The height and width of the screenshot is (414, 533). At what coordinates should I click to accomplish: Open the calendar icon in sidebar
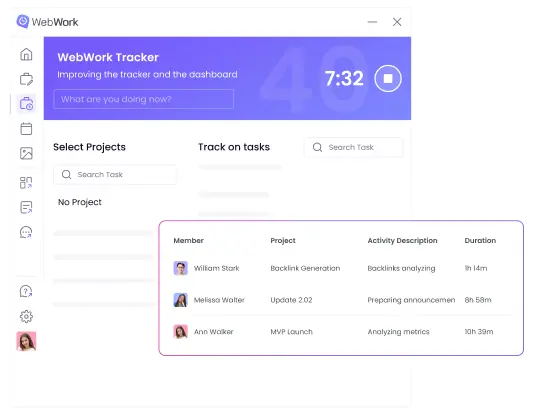click(x=26, y=128)
